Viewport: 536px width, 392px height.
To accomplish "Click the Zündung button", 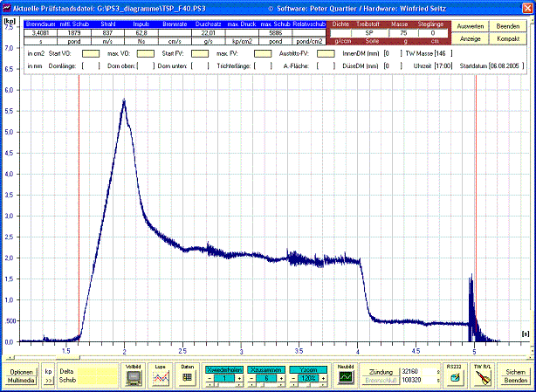I will coord(381,372).
